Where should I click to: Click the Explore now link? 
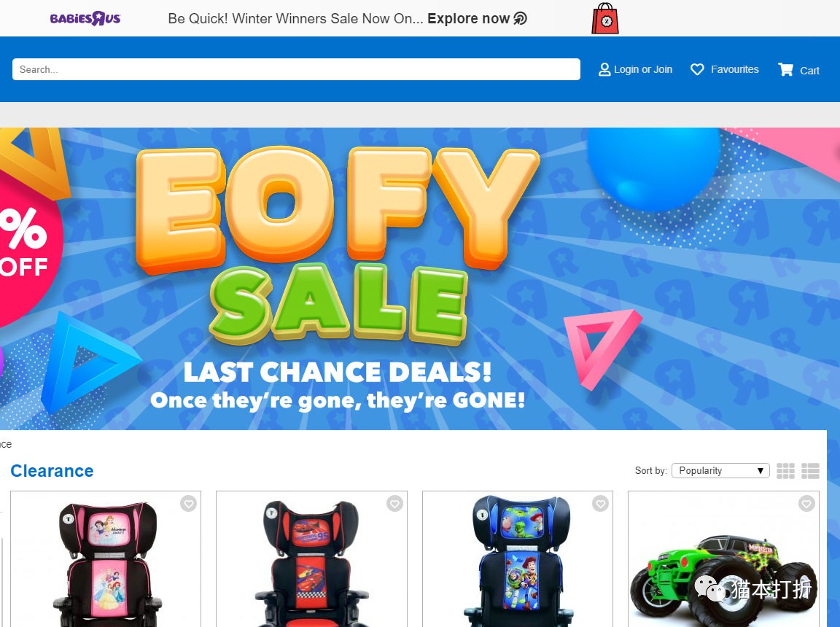click(x=468, y=19)
